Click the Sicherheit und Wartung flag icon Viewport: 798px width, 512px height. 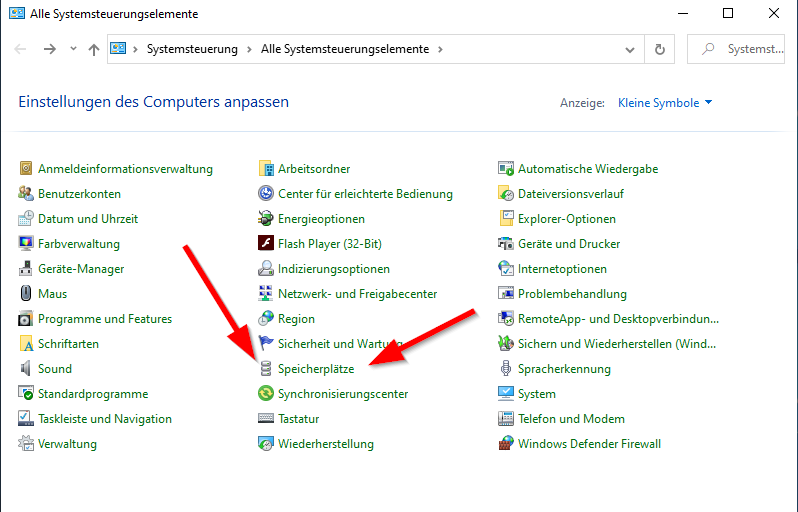266,343
